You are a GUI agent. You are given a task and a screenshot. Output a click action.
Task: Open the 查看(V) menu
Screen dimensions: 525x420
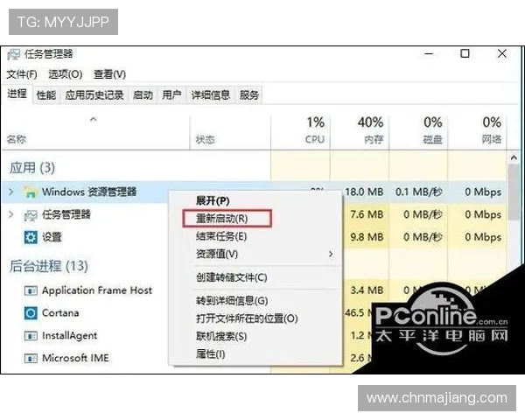pyautogui.click(x=110, y=74)
